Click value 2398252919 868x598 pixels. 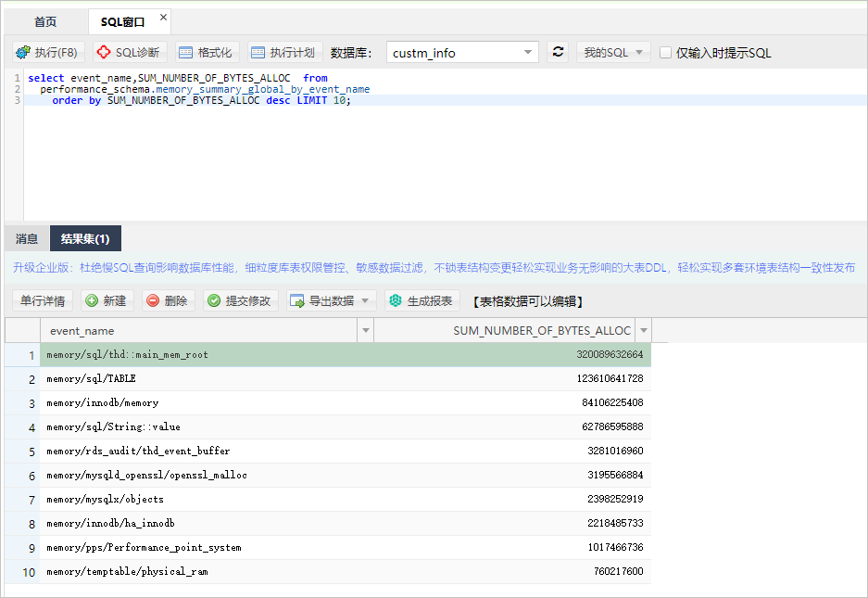tap(615, 500)
